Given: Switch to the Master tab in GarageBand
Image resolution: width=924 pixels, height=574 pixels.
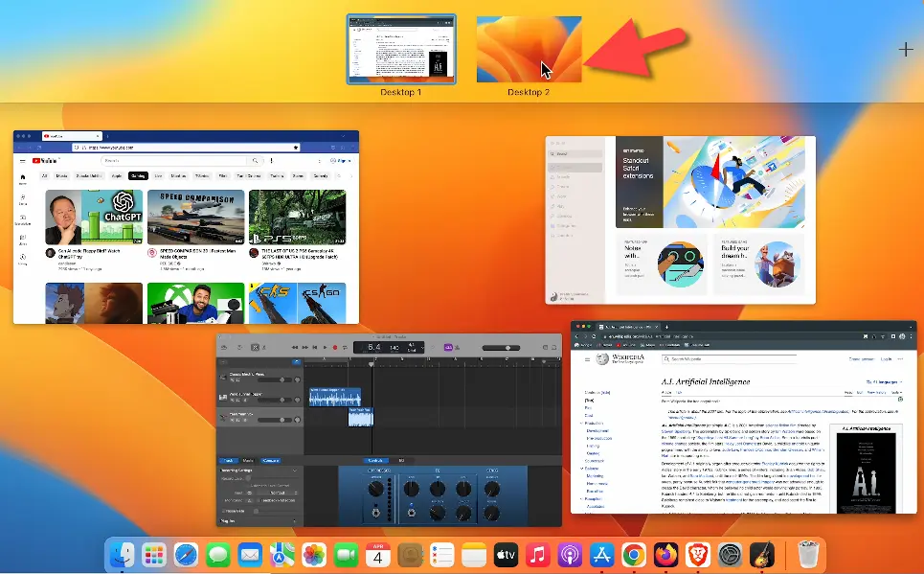Looking at the screenshot, I should click(x=248, y=461).
